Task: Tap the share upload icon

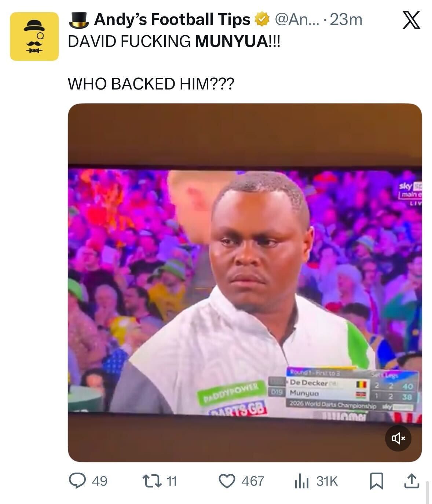Action: point(411,481)
